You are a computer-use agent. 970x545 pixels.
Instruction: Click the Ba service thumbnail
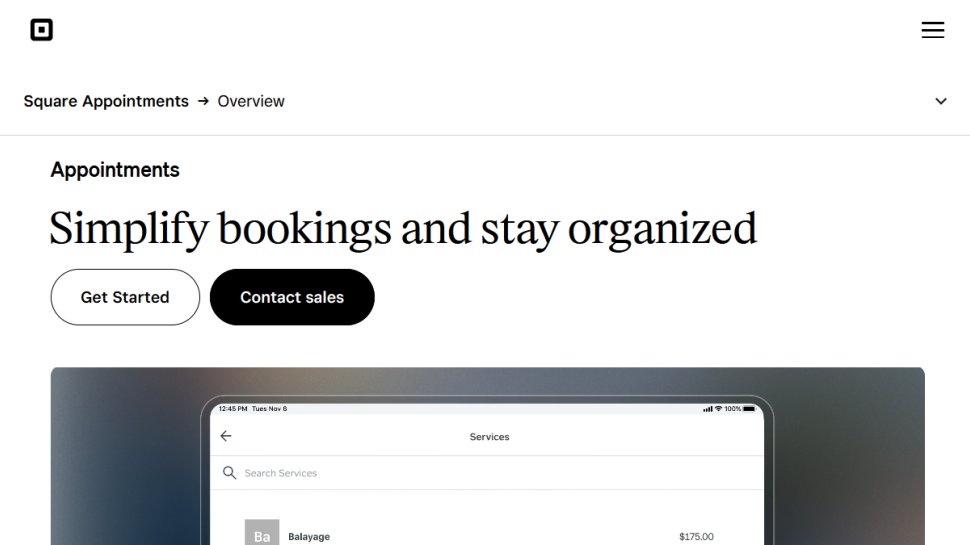pyautogui.click(x=262, y=533)
